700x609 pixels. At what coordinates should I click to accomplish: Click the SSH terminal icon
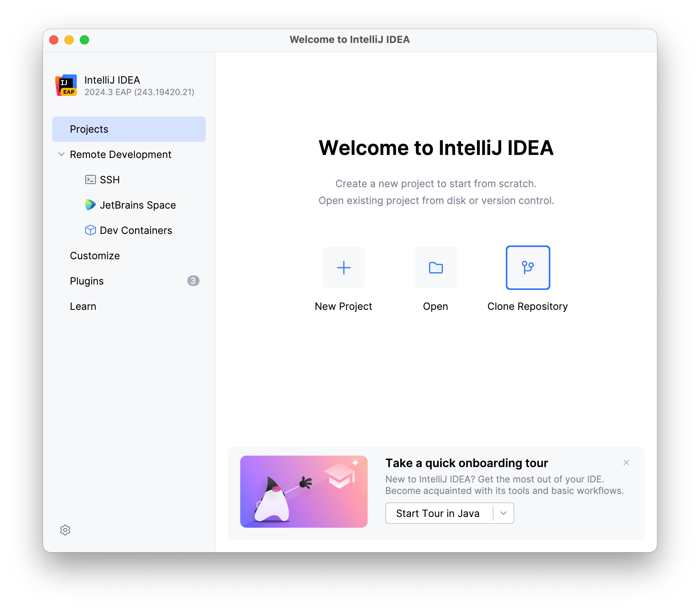click(x=91, y=179)
